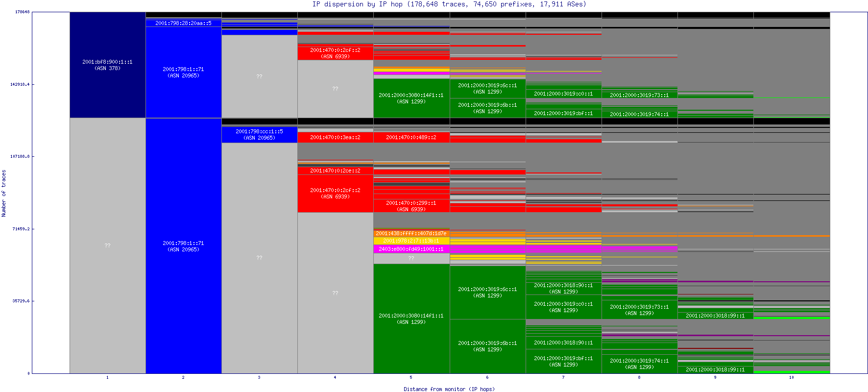The width and height of the screenshot is (868, 392).
Task: Click the 2001:798:28:20aa::5 label at hop 2
Action: click(183, 23)
